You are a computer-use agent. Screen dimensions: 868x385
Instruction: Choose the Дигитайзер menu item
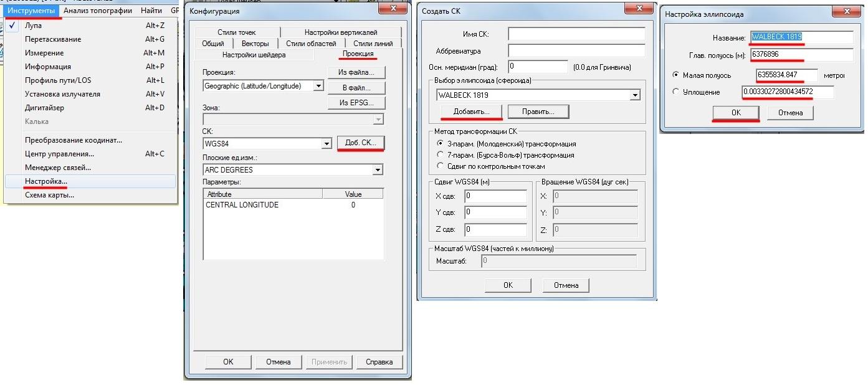(x=44, y=108)
